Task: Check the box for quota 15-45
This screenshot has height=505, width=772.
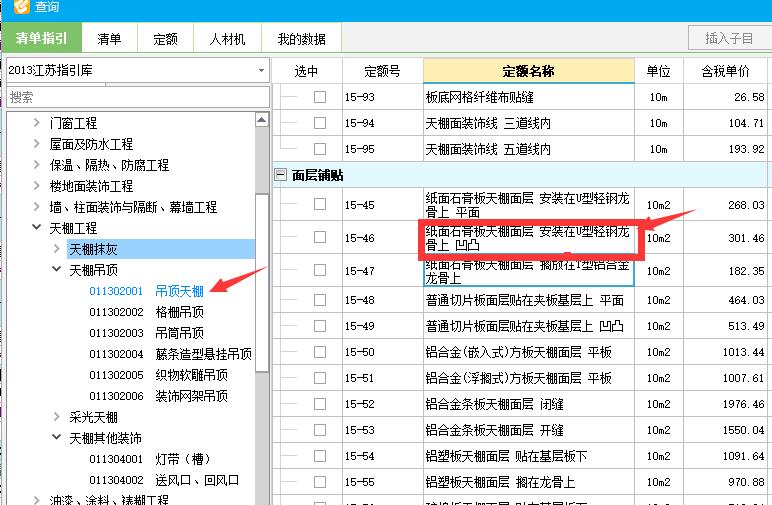Action: point(320,204)
